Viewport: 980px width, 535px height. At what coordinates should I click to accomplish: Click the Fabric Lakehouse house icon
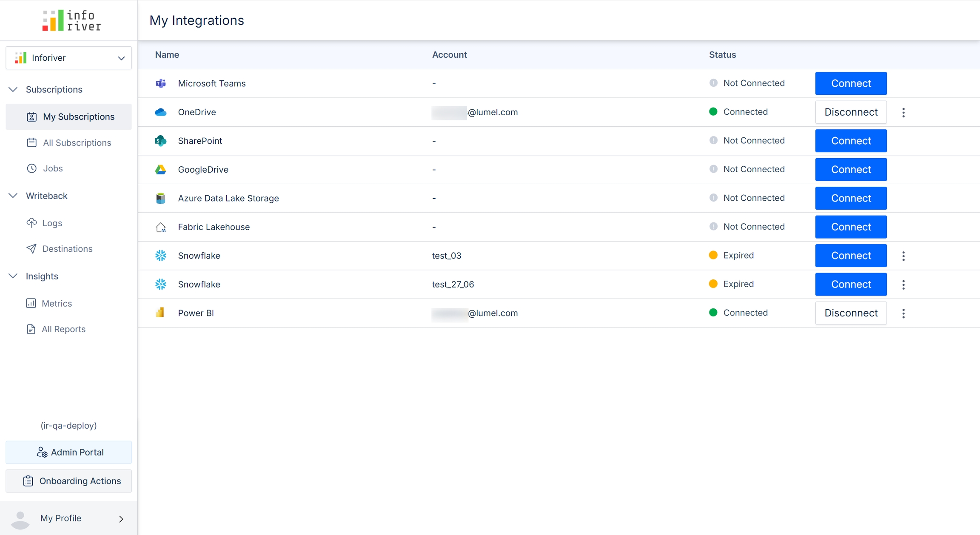pyautogui.click(x=160, y=227)
